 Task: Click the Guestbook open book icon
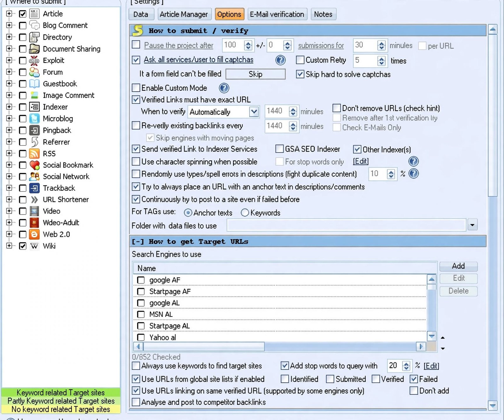(34, 84)
